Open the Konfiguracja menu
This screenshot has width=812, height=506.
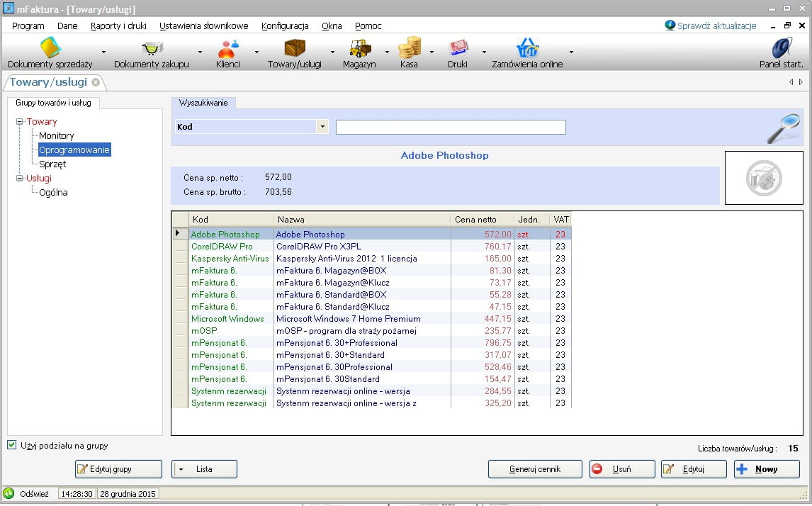point(285,26)
